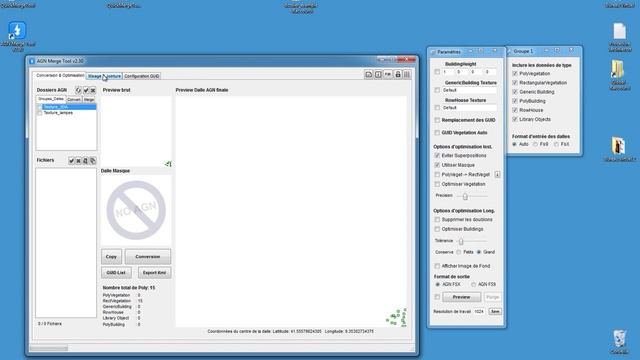Click small green arrow icon under Preview brut

[x=168, y=164]
